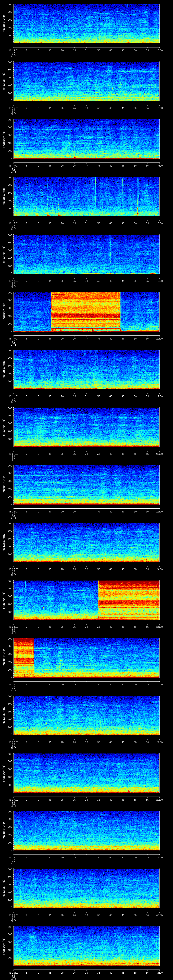
Task: Click the 35-second tick under 18:24 spectrogram
Action: tap(98, 627)
